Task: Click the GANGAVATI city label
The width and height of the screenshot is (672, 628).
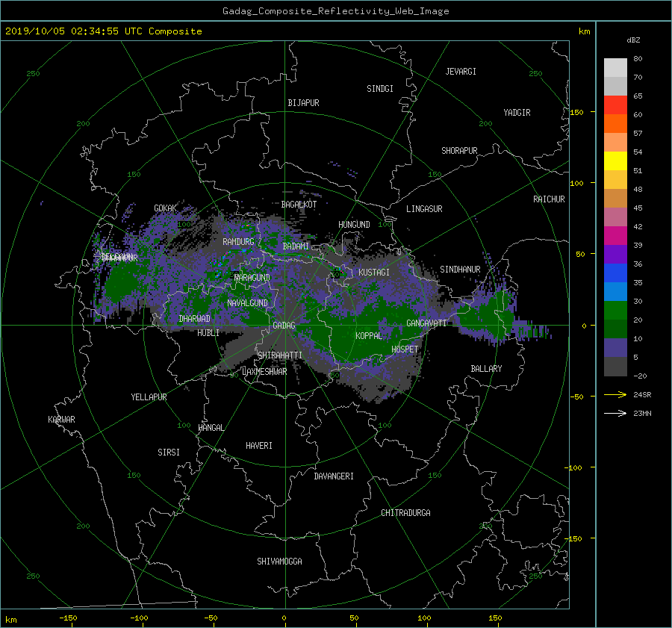Action: point(426,323)
